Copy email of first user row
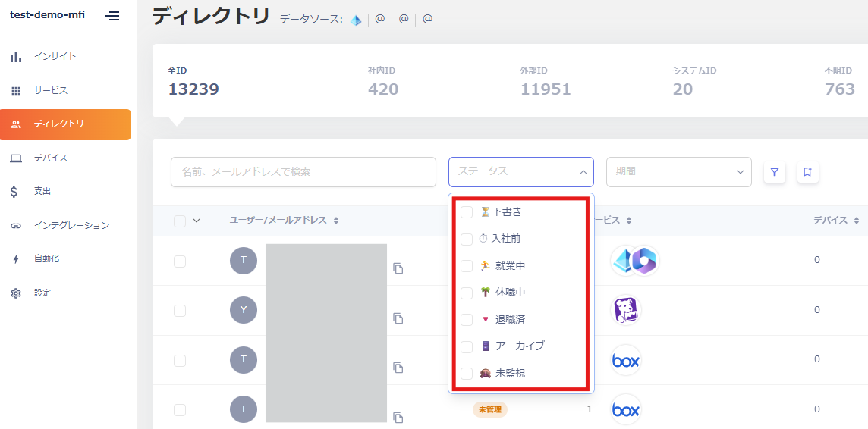Image resolution: width=868 pixels, height=429 pixels. coord(398,268)
